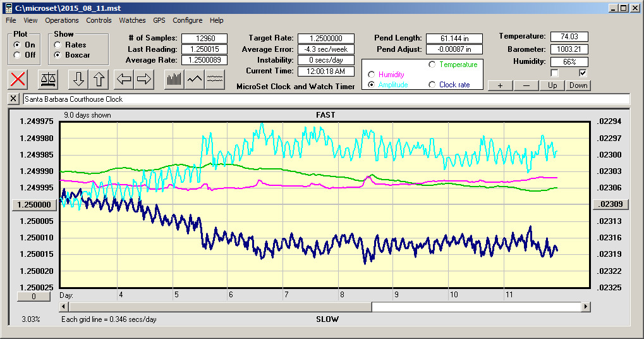Tick the unchecked box under Humidity
This screenshot has height=339, width=644.
[554, 73]
